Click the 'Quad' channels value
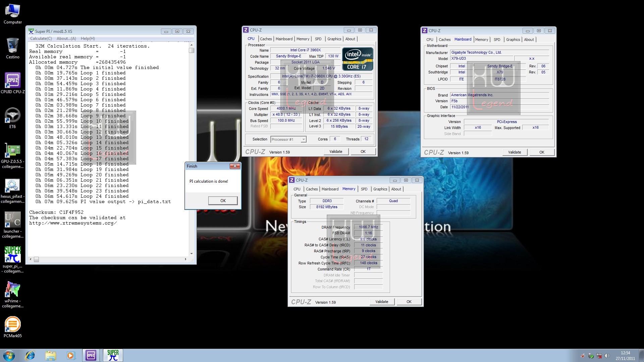The height and width of the screenshot is (362, 644). coord(393,201)
